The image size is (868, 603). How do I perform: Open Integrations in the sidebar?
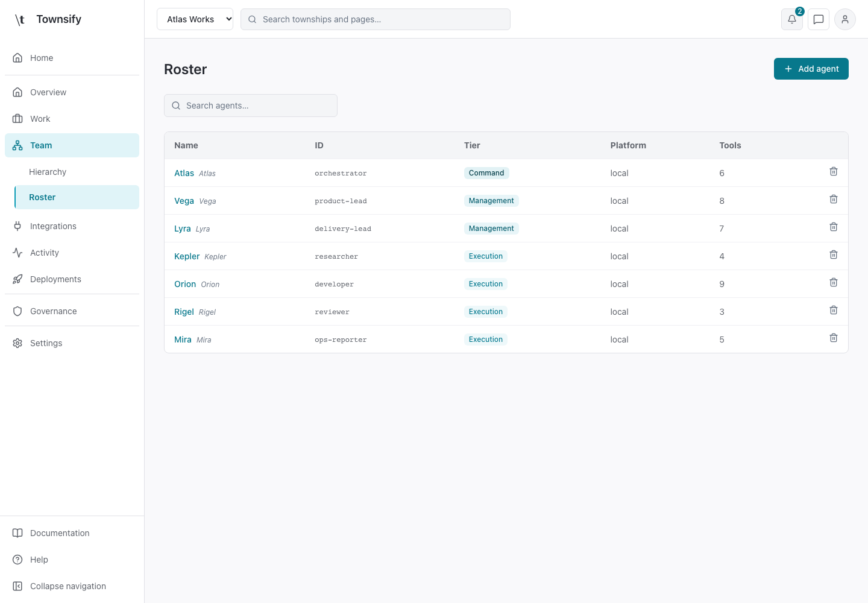point(72,226)
